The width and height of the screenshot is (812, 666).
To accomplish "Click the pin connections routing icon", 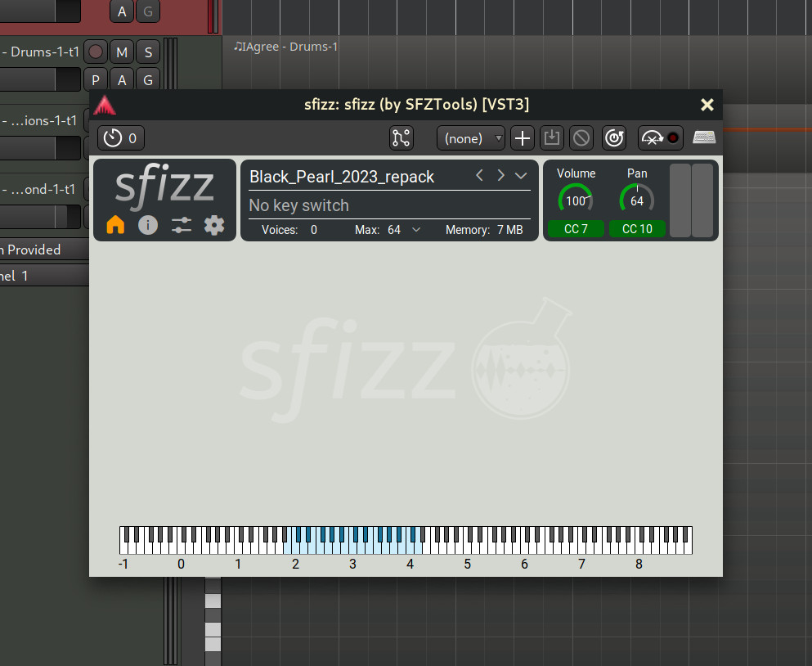I will pos(402,137).
